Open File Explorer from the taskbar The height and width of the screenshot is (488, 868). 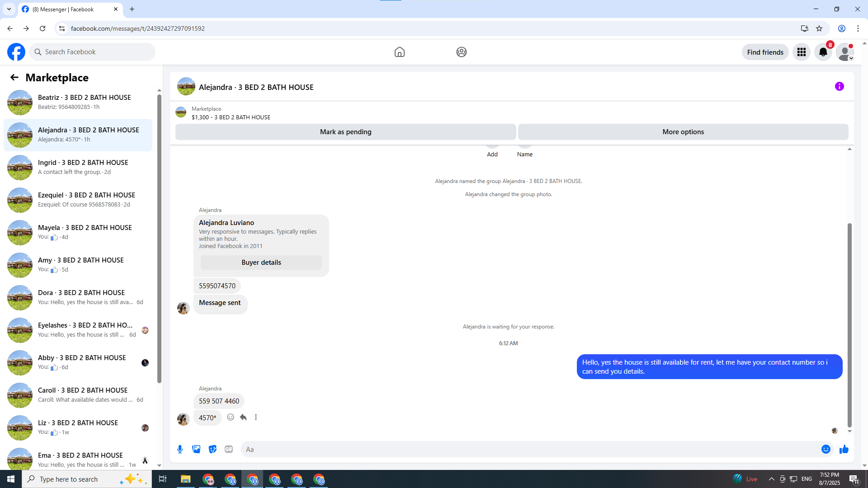click(185, 479)
